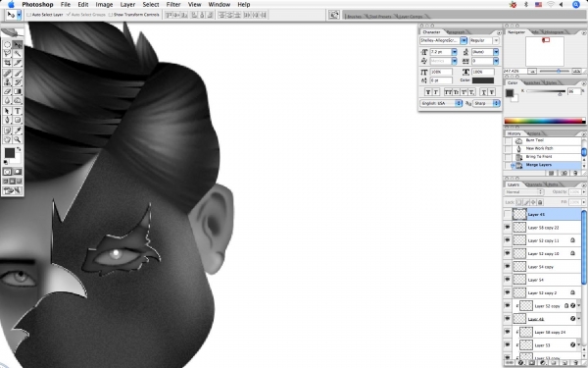The height and width of the screenshot is (368, 588).
Task: Expand effects arrow on Layer 53
Action: [x=578, y=345]
